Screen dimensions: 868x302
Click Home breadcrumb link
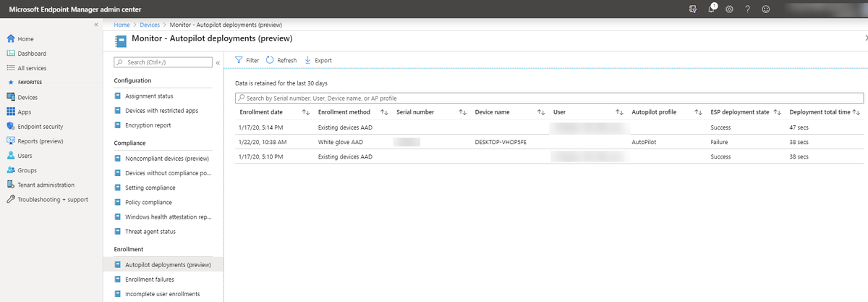click(122, 25)
